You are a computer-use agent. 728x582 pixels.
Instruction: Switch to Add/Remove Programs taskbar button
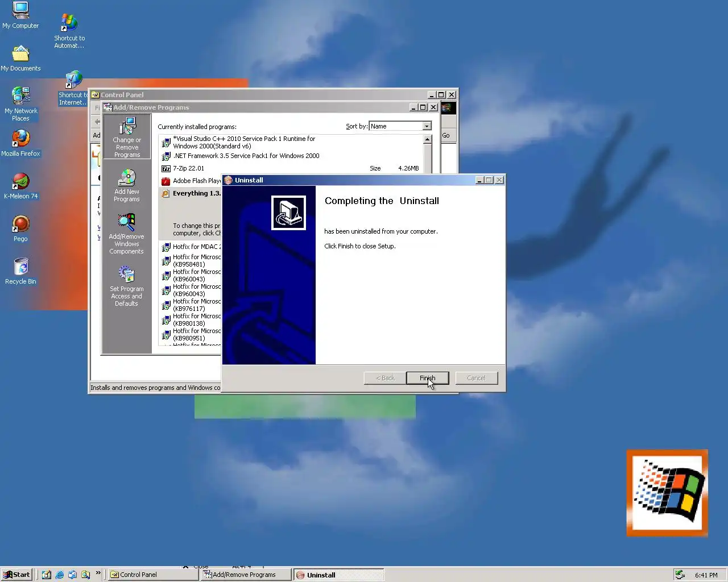coord(247,575)
